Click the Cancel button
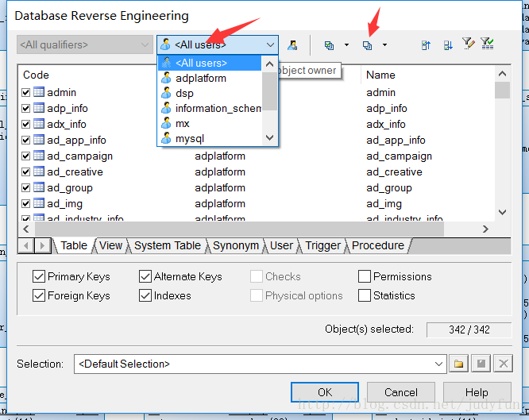This screenshot has height=420, width=529. tap(401, 392)
